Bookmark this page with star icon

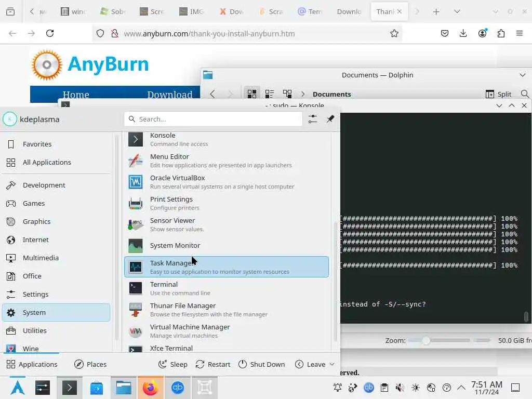[x=394, y=33]
